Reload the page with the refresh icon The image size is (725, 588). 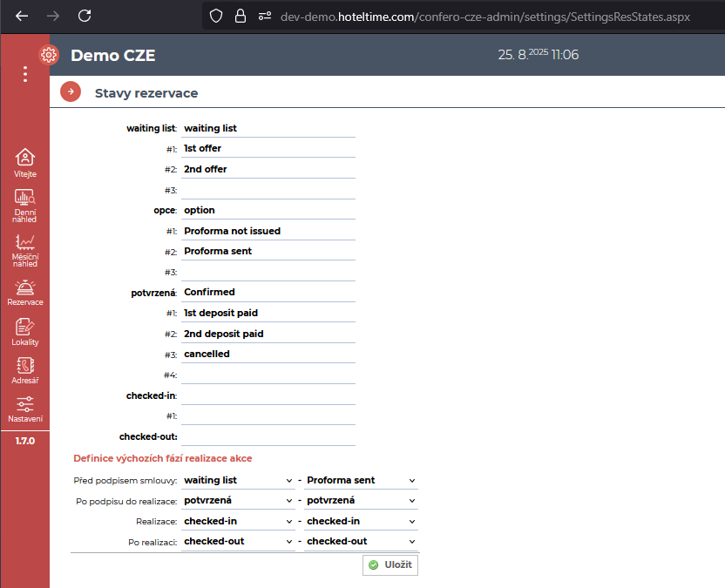85,17
